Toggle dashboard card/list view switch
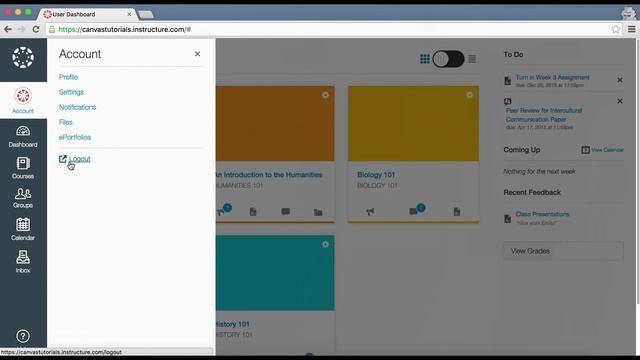This screenshot has height=360, width=640. click(x=448, y=59)
